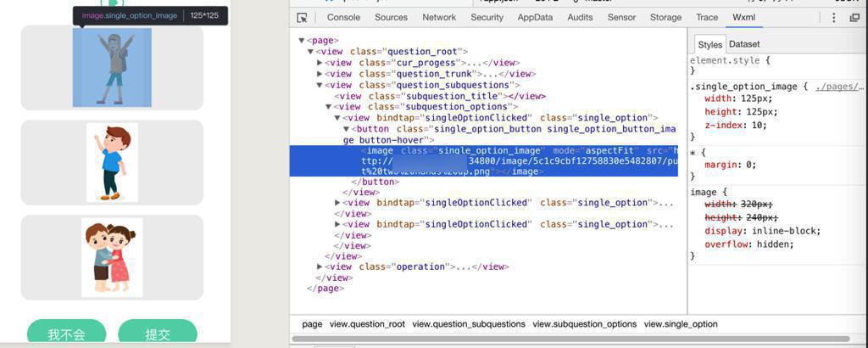This screenshot has width=868, height=348.
Task: Collapse the page root node
Action: 301,41
